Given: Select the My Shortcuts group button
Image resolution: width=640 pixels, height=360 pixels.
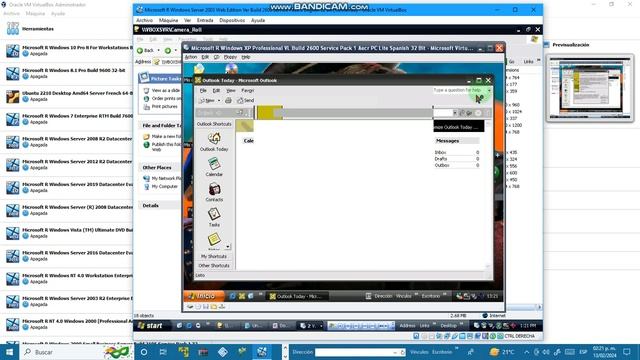Looking at the screenshot, I should tap(214, 256).
